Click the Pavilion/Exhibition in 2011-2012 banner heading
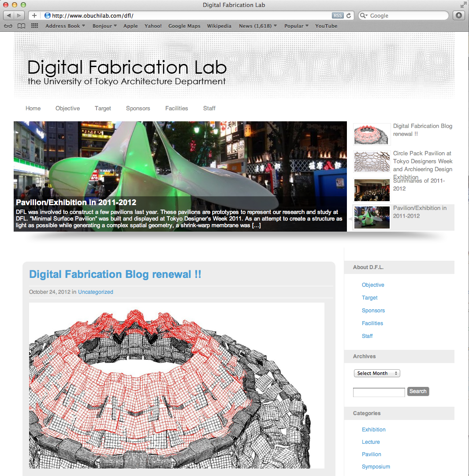This screenshot has width=469, height=476. [x=76, y=202]
